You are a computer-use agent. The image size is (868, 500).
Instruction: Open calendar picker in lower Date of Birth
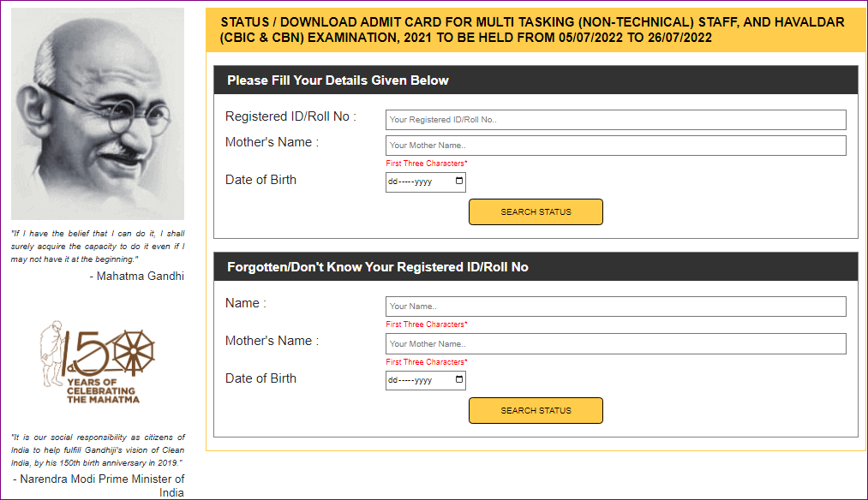click(459, 380)
